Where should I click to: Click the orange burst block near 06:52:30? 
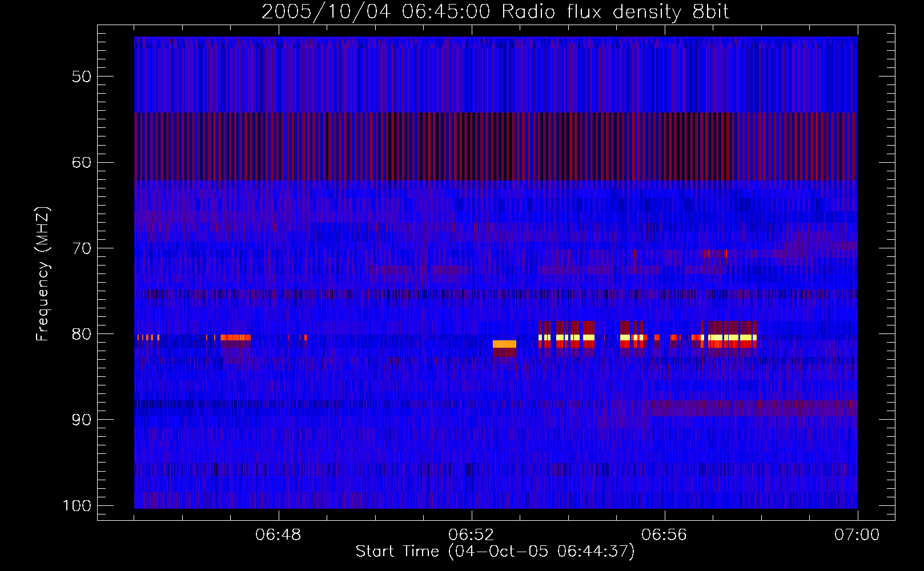point(504,344)
